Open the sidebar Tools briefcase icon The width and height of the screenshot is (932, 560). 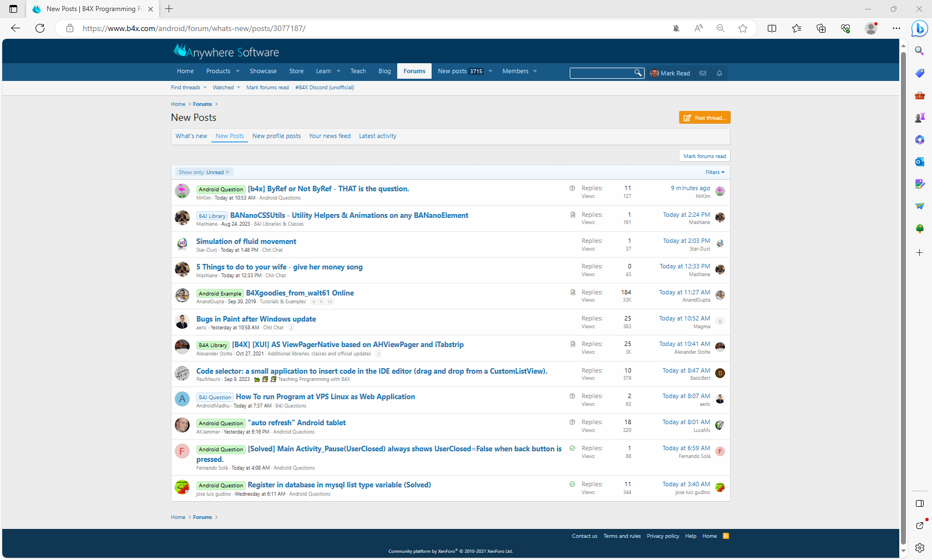pyautogui.click(x=920, y=95)
